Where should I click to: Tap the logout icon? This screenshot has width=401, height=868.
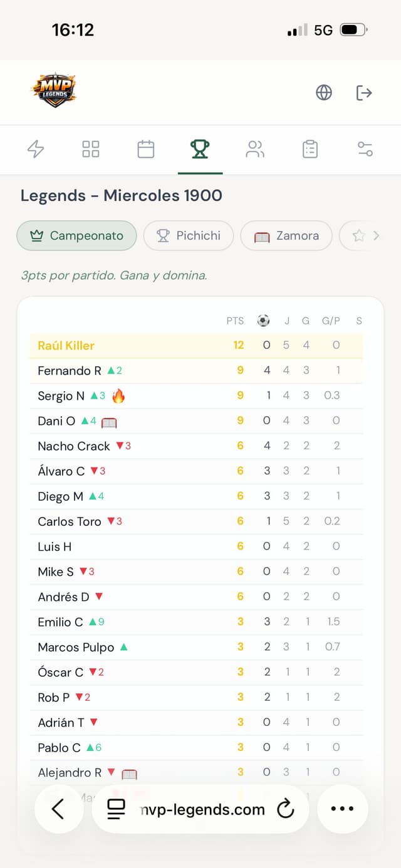click(364, 93)
